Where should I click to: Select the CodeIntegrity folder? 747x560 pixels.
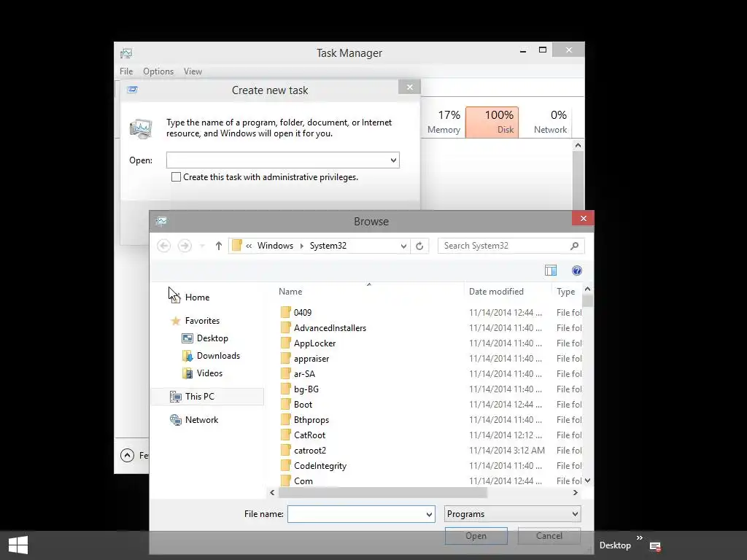pyautogui.click(x=320, y=466)
